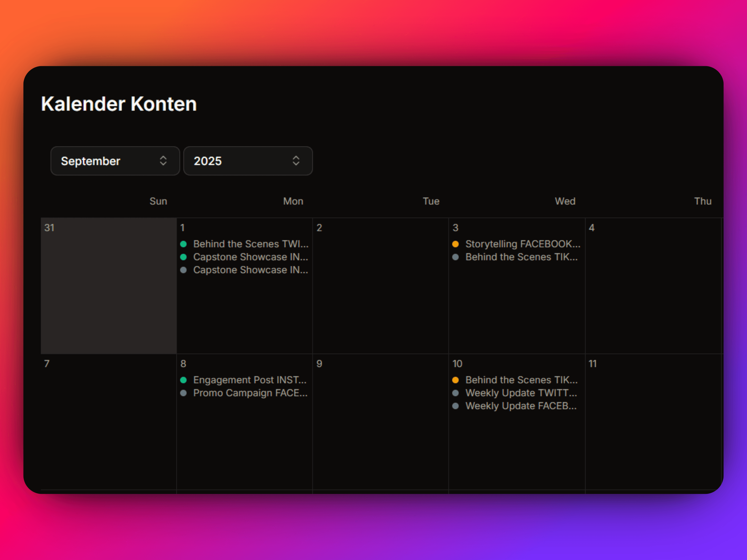The height and width of the screenshot is (560, 747).
Task: Open Weekly Update FACEB... event
Action: [x=520, y=406]
